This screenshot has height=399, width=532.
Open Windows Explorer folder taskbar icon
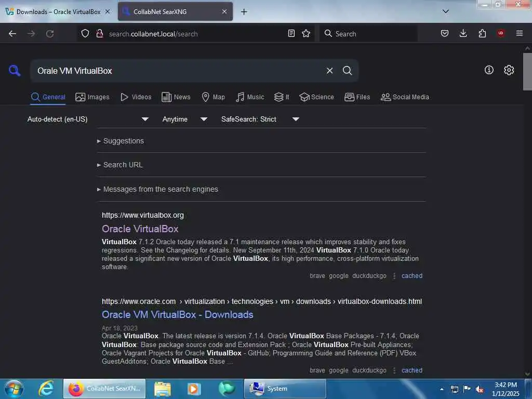(163, 389)
